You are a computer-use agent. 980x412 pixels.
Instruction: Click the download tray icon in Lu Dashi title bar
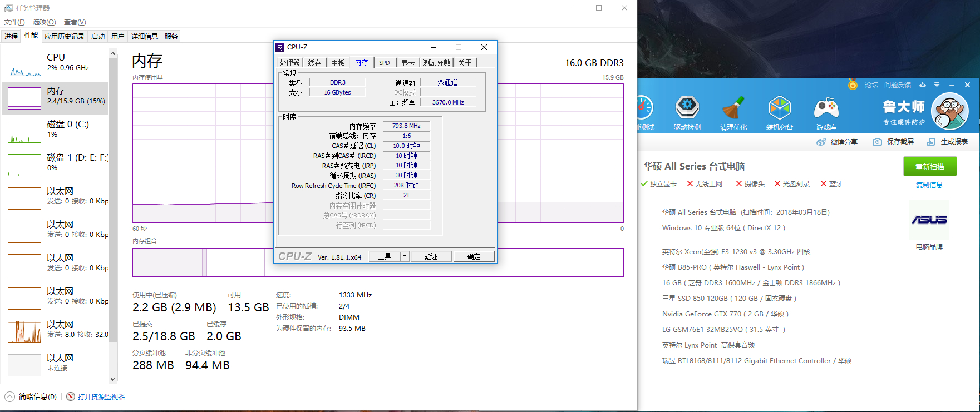coord(922,85)
